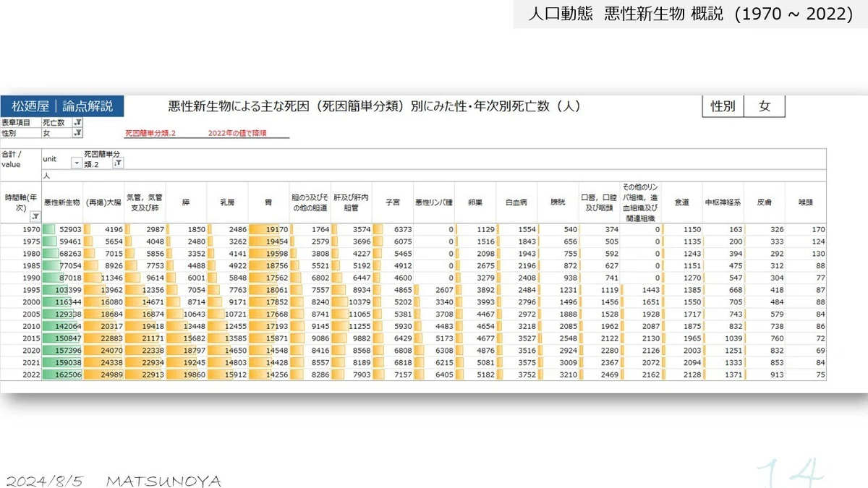Select the 2005 row label

pos(21,314)
